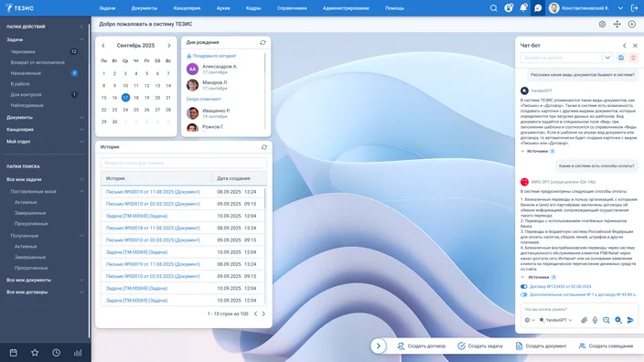Collapse Все мои задачи search folder
The image size is (644, 362).
[x=81, y=179]
